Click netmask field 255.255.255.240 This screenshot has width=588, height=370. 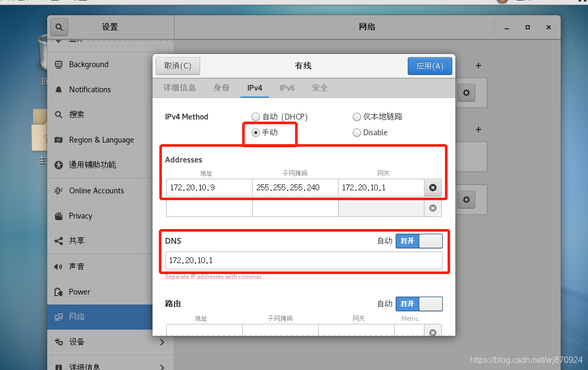point(295,188)
